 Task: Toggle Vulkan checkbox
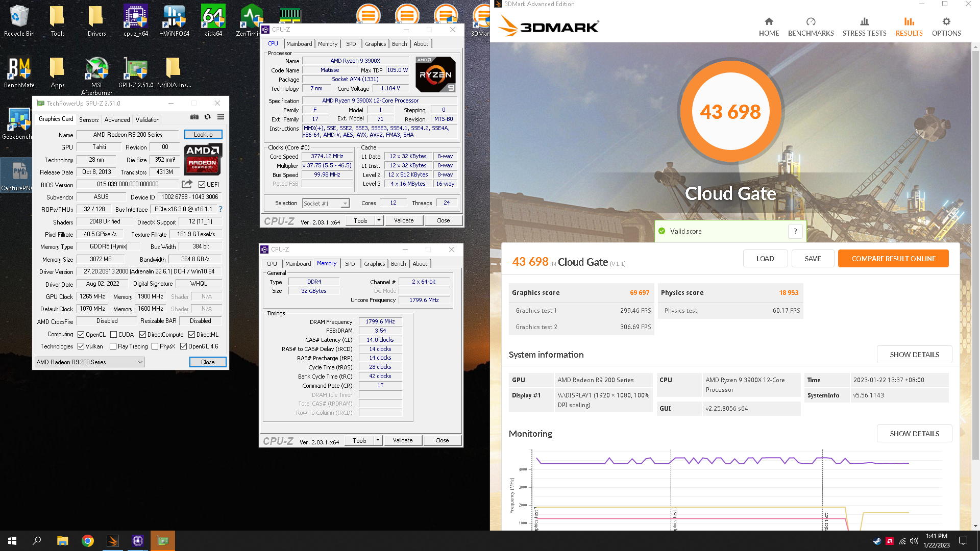pos(81,346)
